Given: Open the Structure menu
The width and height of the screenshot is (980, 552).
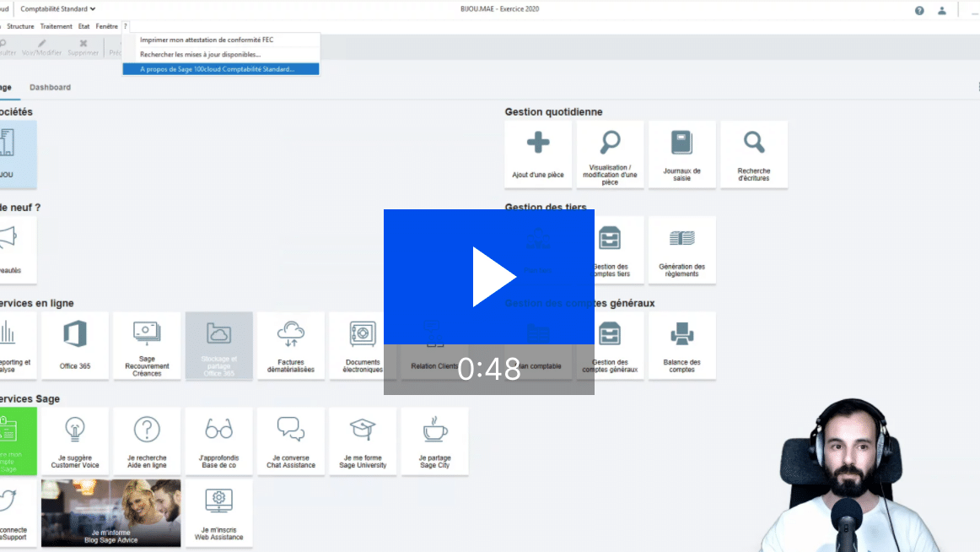Looking at the screenshot, I should [x=20, y=26].
